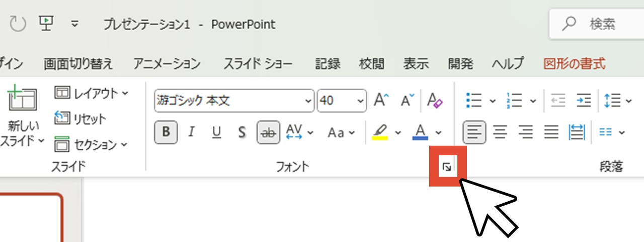
Task: Click the リセット button
Action: point(80,119)
